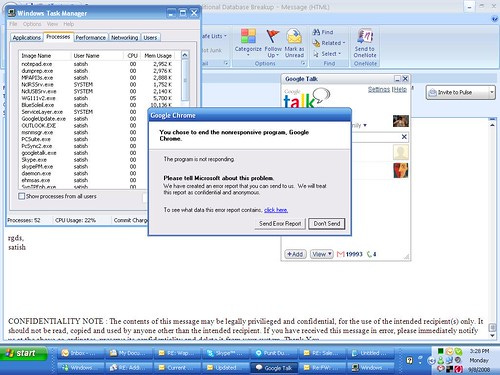Switch to the Users tab
Image resolution: width=500 pixels, height=375 pixels.
[x=150, y=38]
